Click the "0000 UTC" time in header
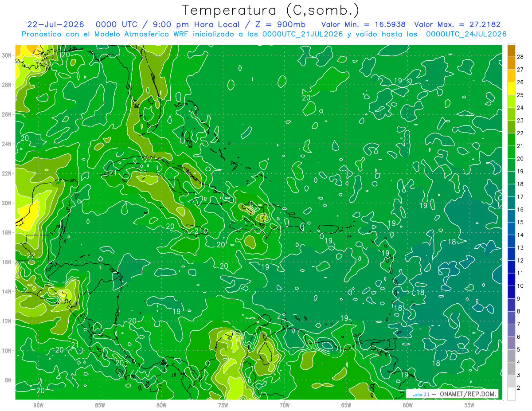 coord(116,24)
